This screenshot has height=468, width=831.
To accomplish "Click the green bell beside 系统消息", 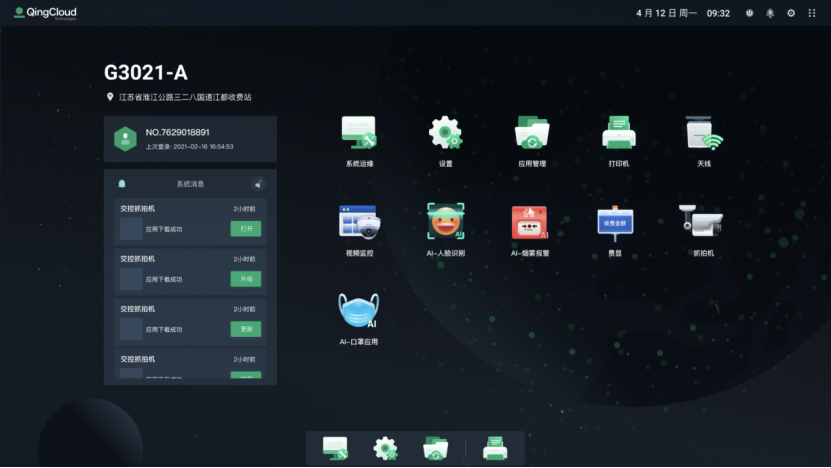I will click(122, 183).
